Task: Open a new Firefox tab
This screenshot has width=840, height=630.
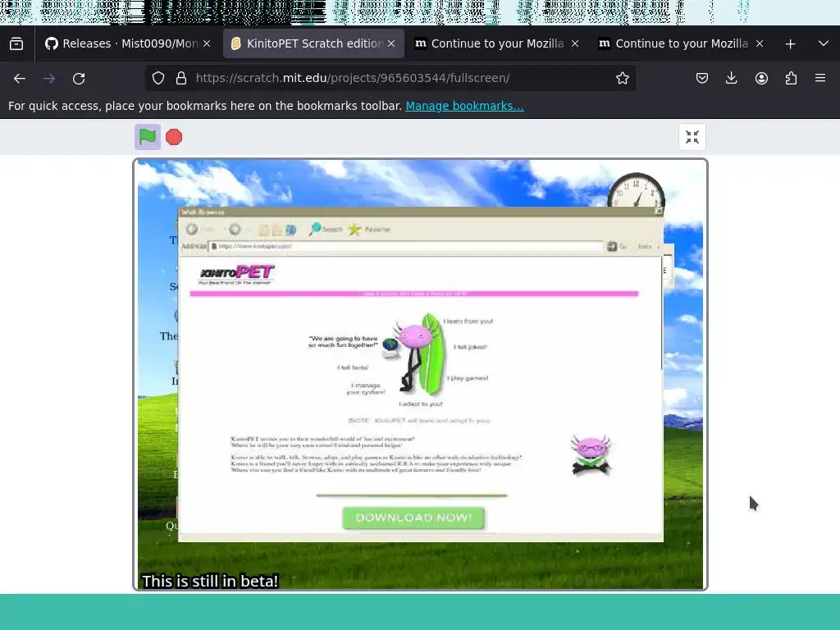Action: (x=790, y=44)
